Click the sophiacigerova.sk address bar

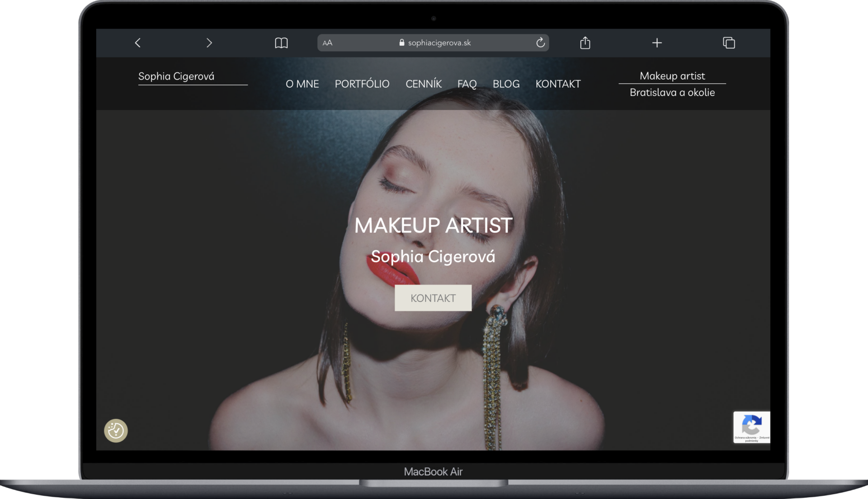433,43
